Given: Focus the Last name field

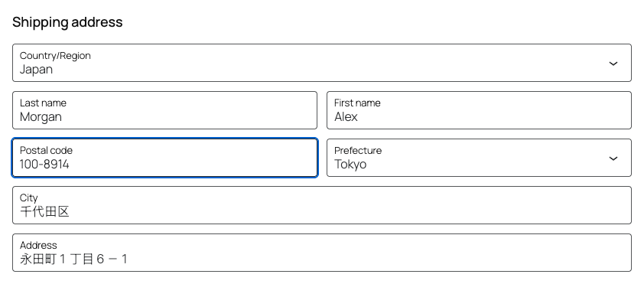Looking at the screenshot, I should point(164,110).
